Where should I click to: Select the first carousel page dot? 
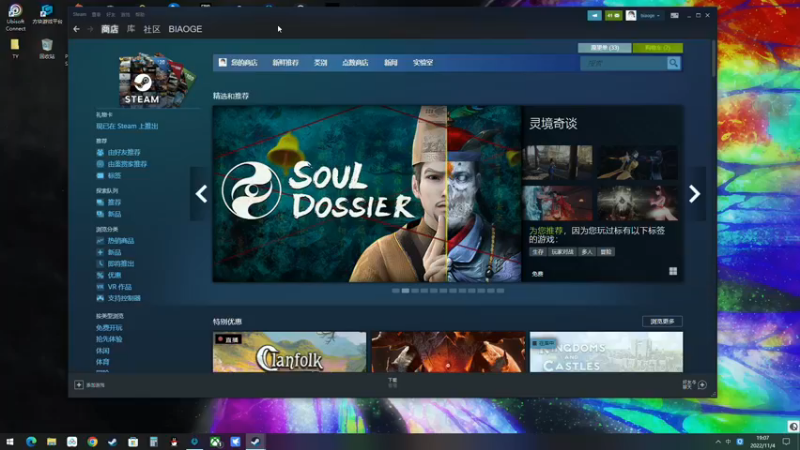[395, 291]
